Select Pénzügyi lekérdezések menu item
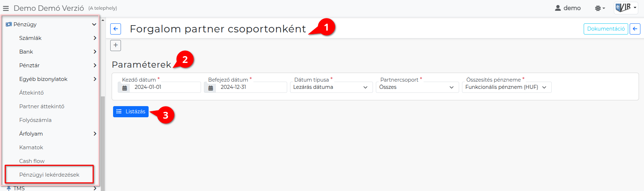This screenshot has height=191, width=644. [50, 175]
